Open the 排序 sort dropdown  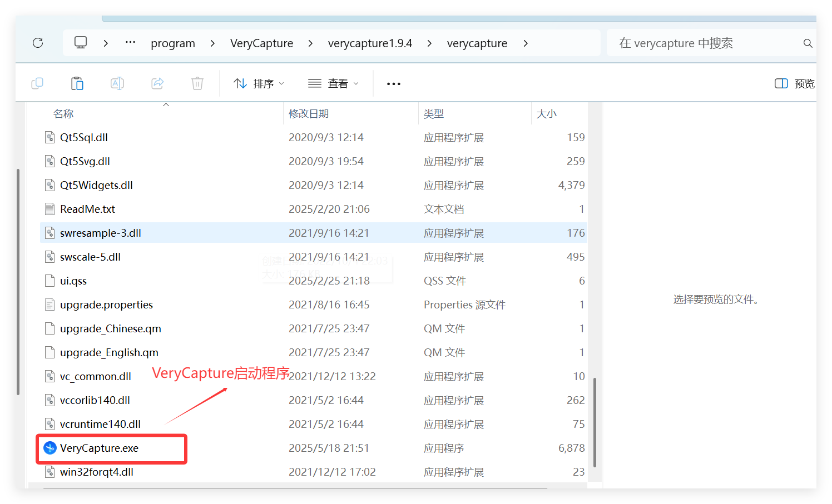tap(259, 83)
